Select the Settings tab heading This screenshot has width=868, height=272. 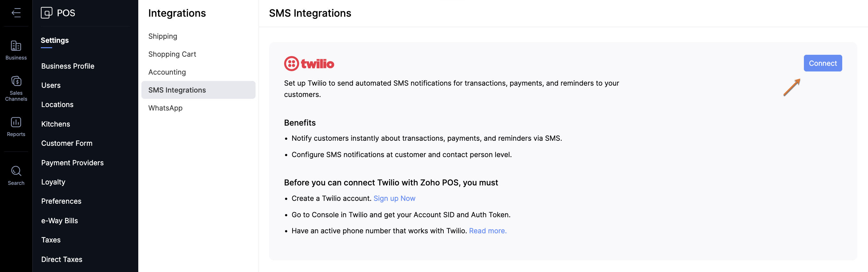[55, 40]
